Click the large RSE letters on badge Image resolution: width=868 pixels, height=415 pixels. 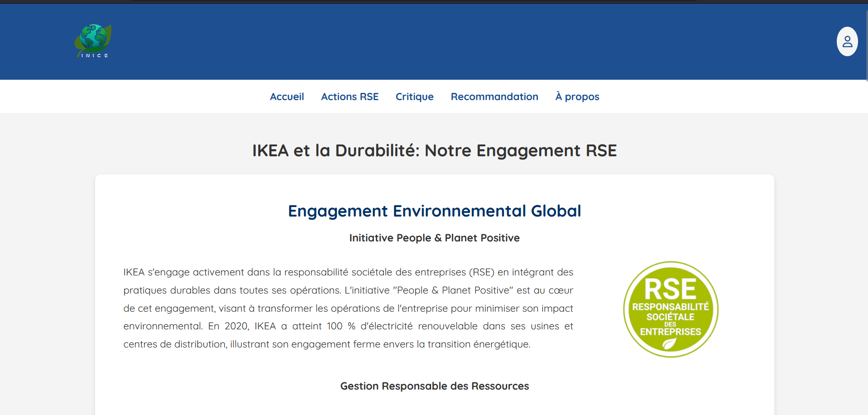(x=670, y=289)
